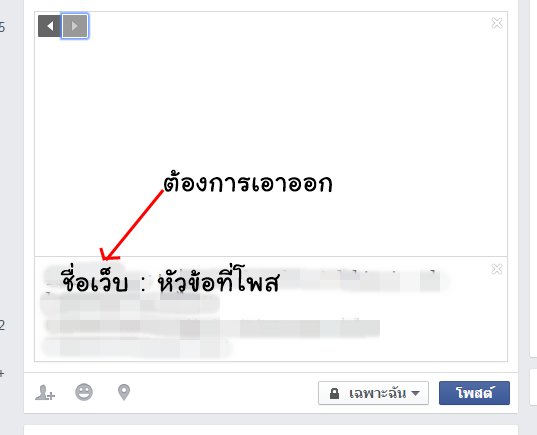Click the lock icon in privacy selector

(334, 393)
